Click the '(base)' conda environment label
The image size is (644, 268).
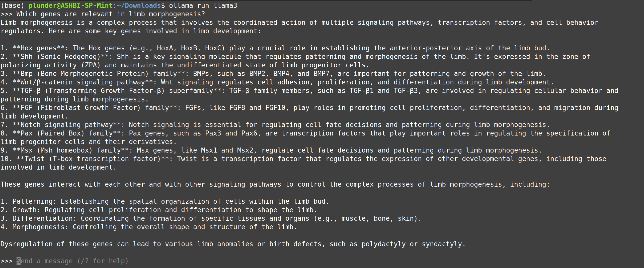(x=12, y=6)
